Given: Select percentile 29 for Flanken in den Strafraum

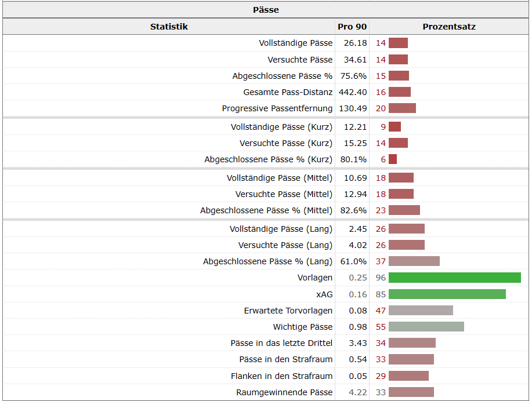Looking at the screenshot, I should click(381, 376).
